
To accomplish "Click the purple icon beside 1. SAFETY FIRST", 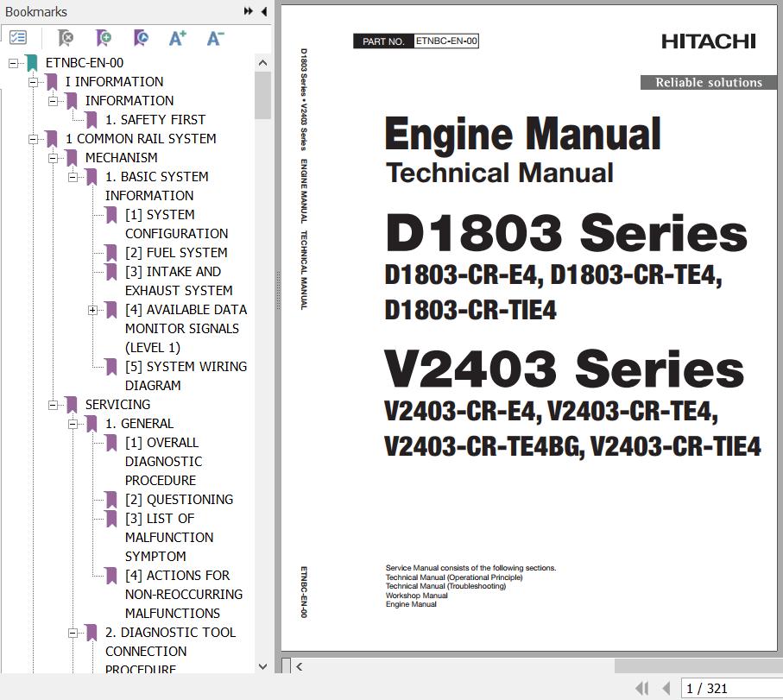I will coord(92,120).
